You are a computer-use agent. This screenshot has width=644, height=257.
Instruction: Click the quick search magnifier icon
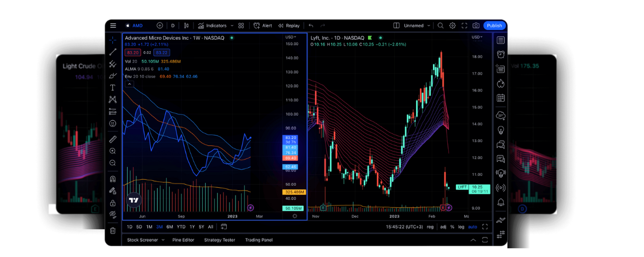(440, 26)
